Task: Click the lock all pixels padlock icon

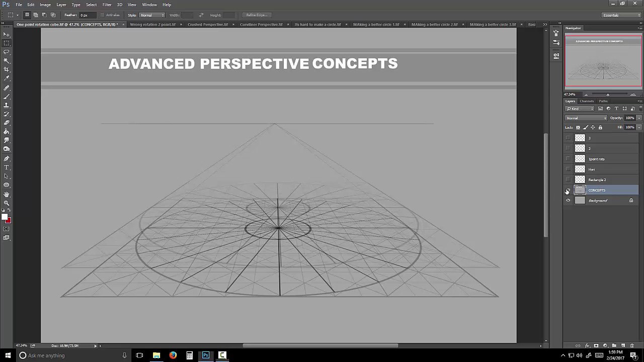Action: 600,127
